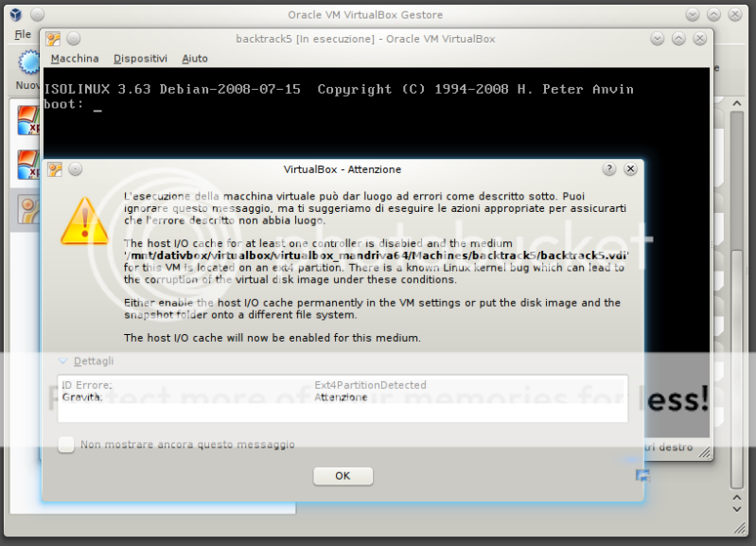Screen dimensions: 756x546
Task: Click the Attenzione dialog window menu icon
Action: [55, 169]
